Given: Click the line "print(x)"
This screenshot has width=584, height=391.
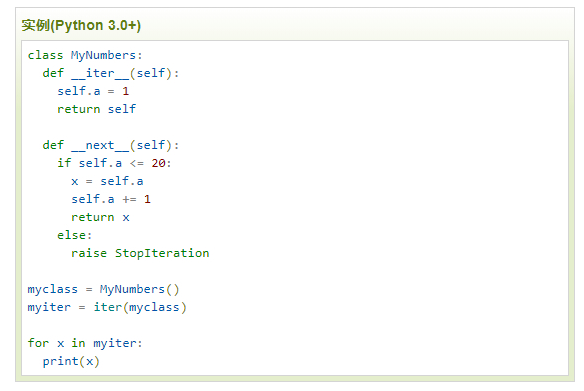Looking at the screenshot, I should [71, 361].
